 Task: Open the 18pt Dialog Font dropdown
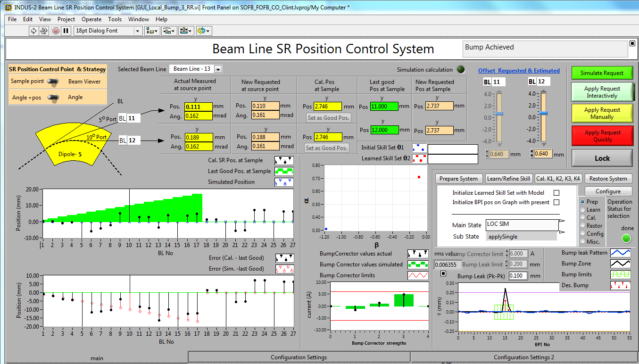click(138, 31)
